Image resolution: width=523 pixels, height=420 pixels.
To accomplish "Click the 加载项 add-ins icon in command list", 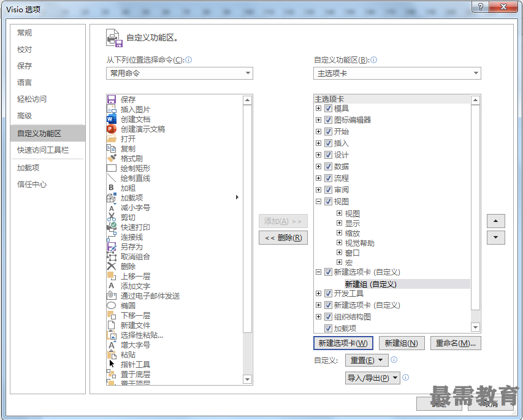I will pyautogui.click(x=112, y=197).
